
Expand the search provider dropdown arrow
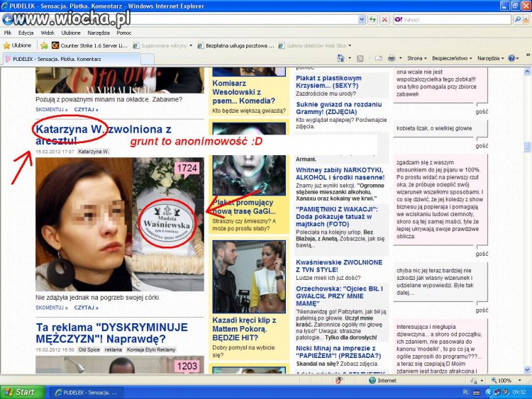click(526, 20)
